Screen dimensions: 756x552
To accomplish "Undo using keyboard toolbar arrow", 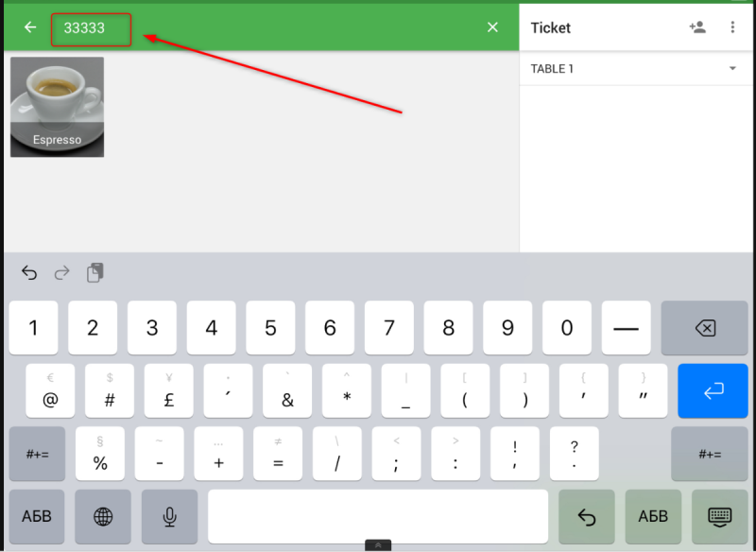I will click(29, 273).
